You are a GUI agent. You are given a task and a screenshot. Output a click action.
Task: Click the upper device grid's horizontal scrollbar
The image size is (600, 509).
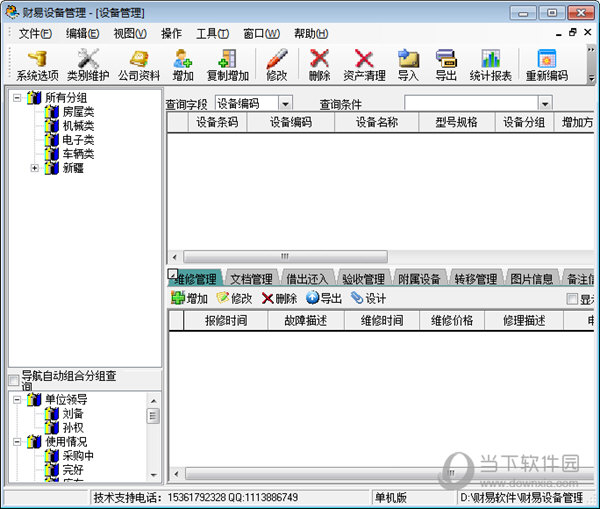(285, 256)
